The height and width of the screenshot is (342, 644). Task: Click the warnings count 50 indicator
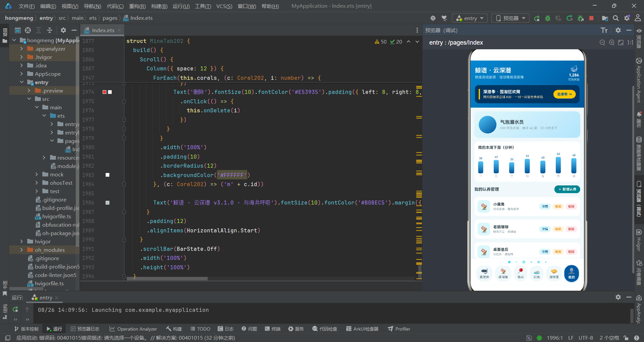(381, 42)
